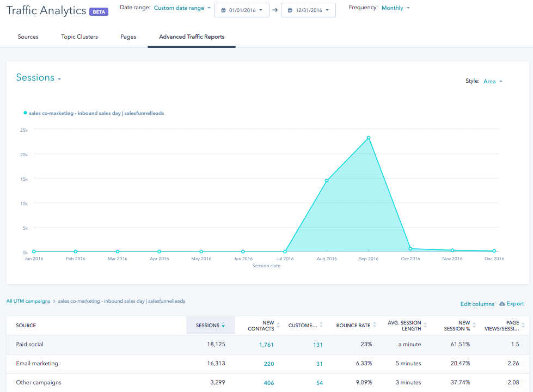Go back to All UTM campaigns breadcrumb
Viewport: 533px width, 392px height.
tap(28, 301)
